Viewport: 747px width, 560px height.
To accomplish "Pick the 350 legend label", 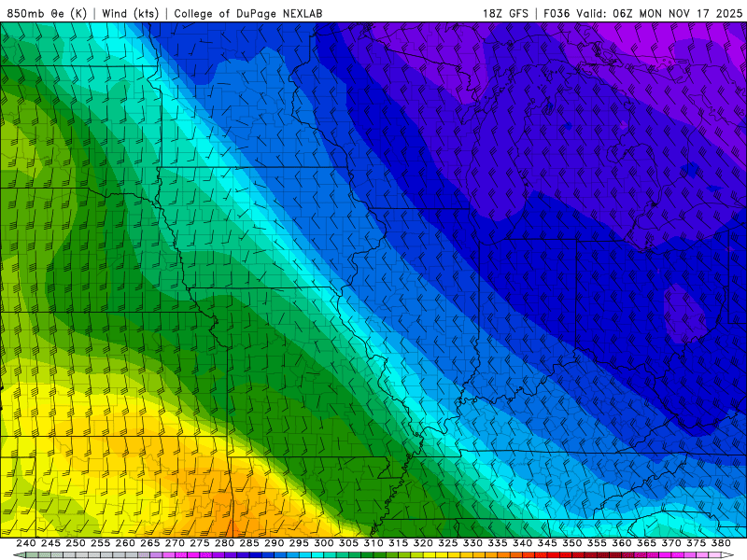I will coord(571,543).
